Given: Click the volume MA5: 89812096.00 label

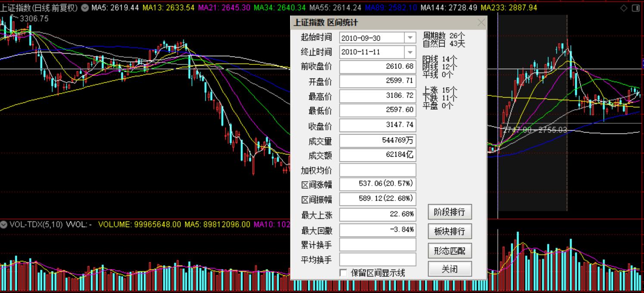Looking at the screenshot, I should [x=217, y=224].
